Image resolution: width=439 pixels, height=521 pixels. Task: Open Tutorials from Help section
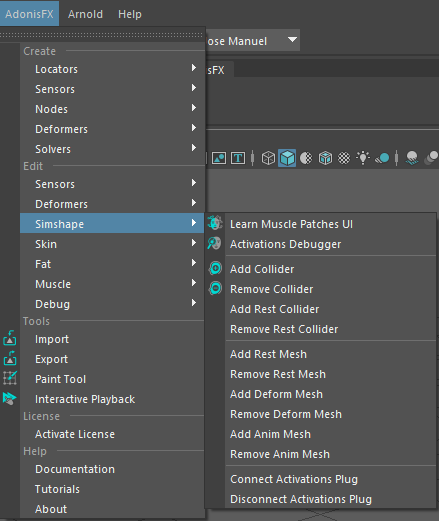(x=112, y=489)
